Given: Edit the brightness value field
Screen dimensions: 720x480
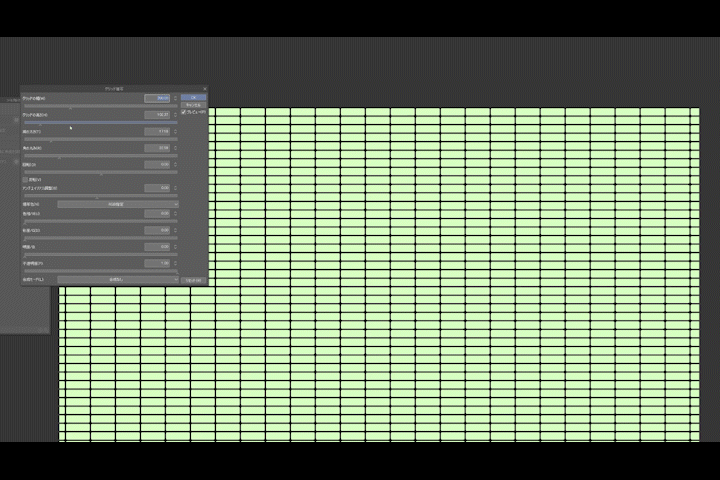Looking at the screenshot, I should (157, 247).
